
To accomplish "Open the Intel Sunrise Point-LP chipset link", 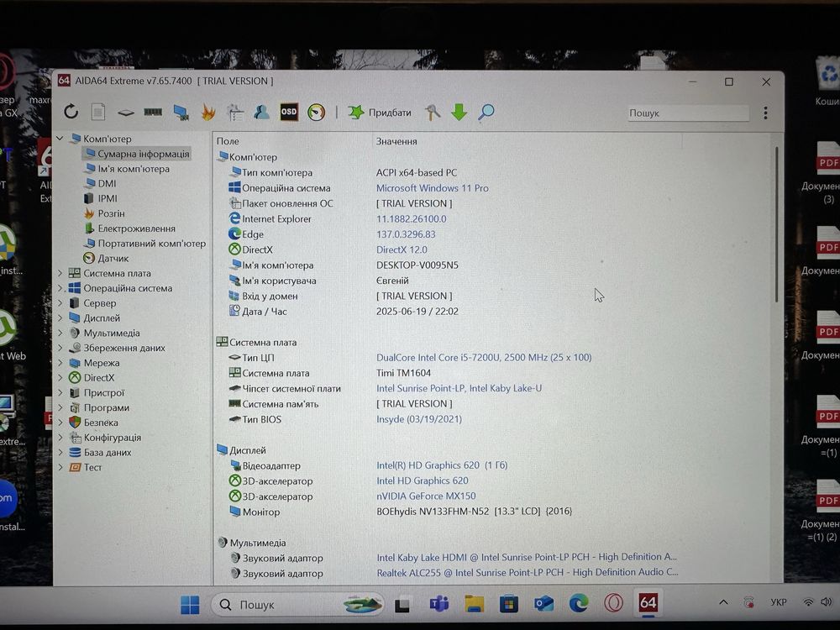I will point(459,388).
